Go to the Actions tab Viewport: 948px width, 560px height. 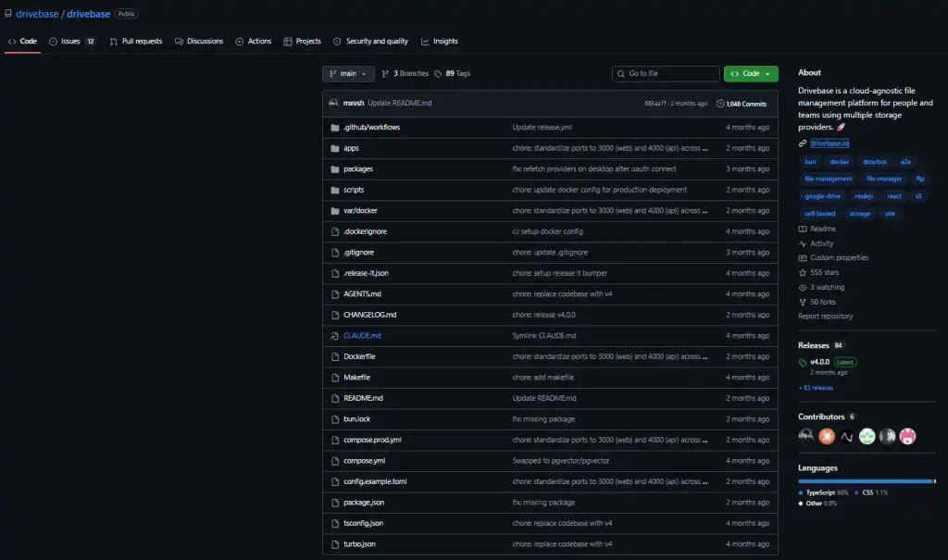coord(254,41)
